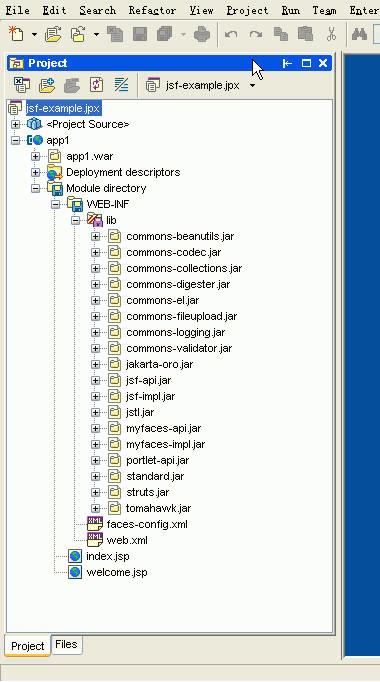Select commons-logging.jar in the tree

click(x=176, y=332)
